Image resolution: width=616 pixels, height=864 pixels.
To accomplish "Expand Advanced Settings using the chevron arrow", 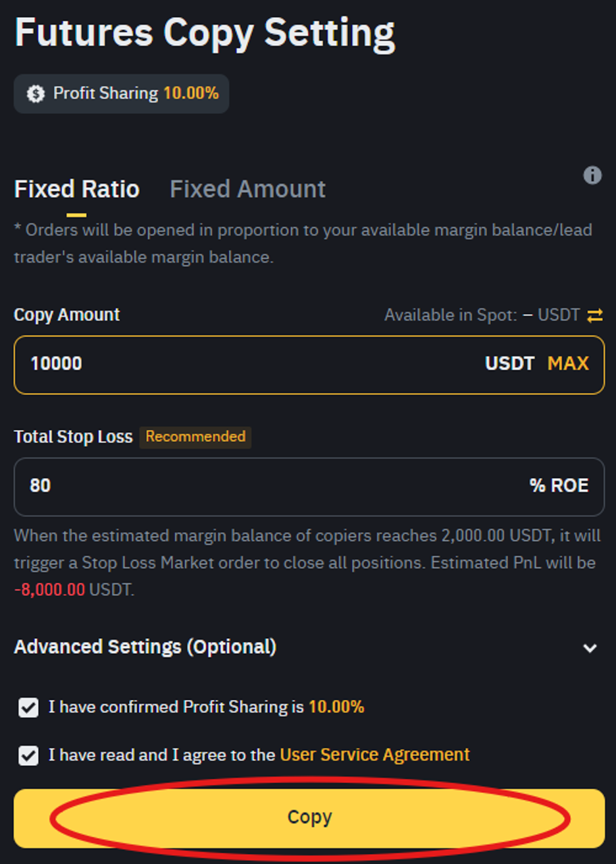I will tap(590, 648).
